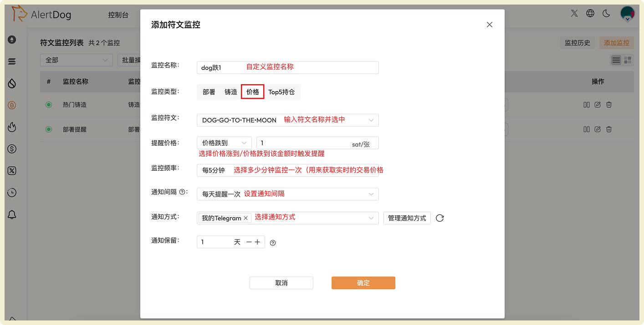The width and height of the screenshot is (644, 325).
Task: Open the 提醒价格 价格跌到 dropdown
Action: pyautogui.click(x=224, y=142)
